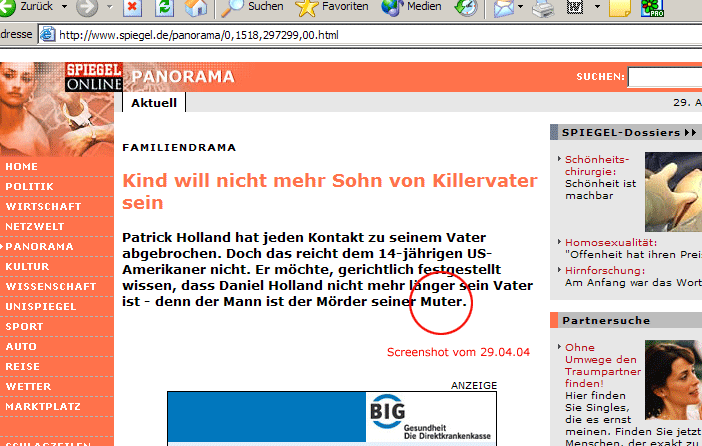Click the woman photo above the navigation

(56, 109)
